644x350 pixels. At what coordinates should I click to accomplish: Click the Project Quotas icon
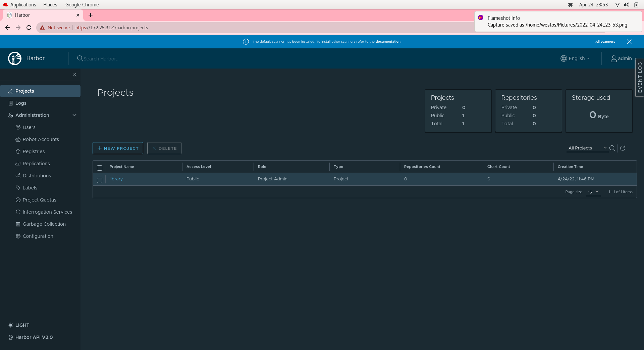[18, 200]
